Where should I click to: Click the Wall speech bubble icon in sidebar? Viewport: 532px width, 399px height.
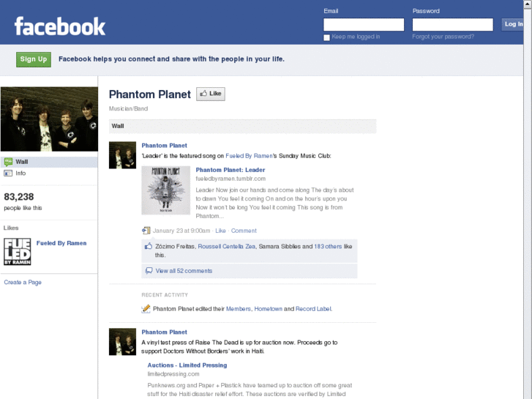(8, 162)
